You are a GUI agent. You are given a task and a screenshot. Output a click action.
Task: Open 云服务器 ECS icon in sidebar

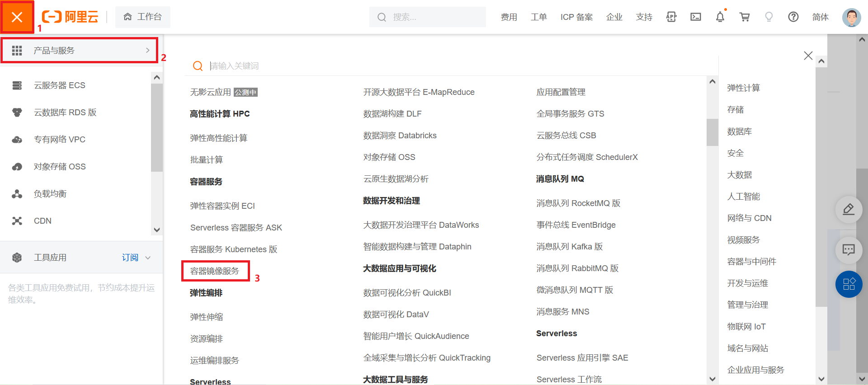coord(17,85)
